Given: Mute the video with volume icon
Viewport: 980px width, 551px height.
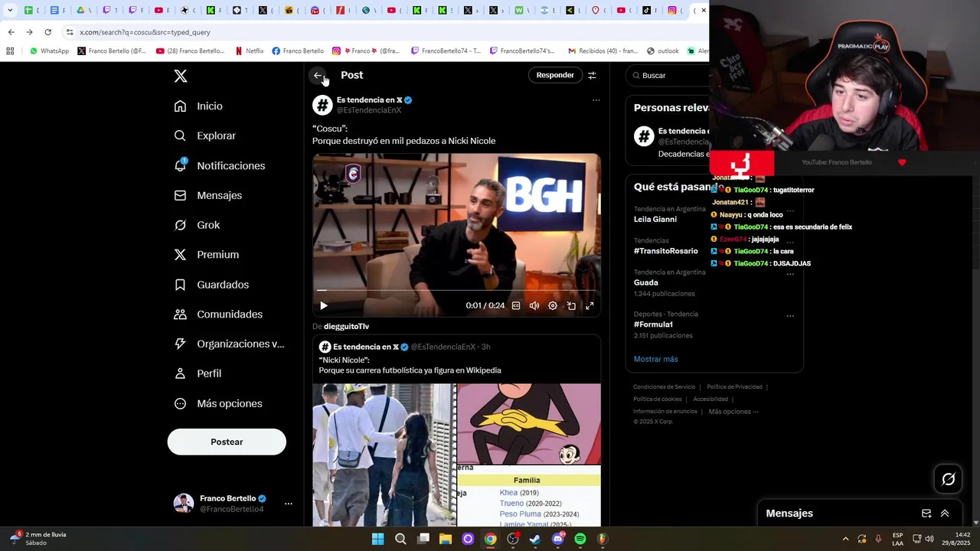Looking at the screenshot, I should tap(534, 305).
